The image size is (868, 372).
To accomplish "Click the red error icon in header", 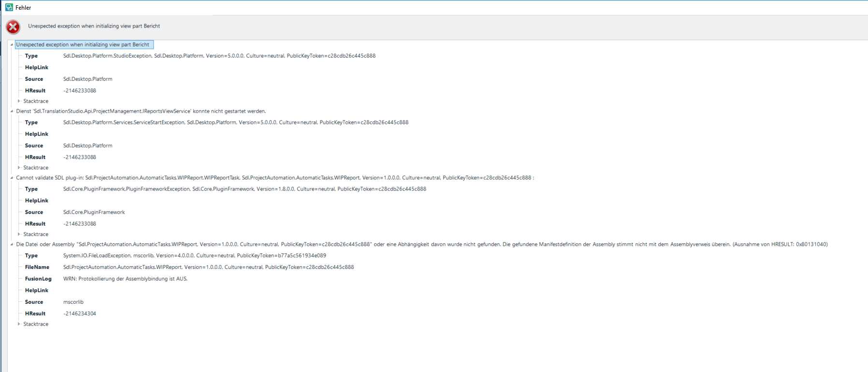I will point(13,27).
